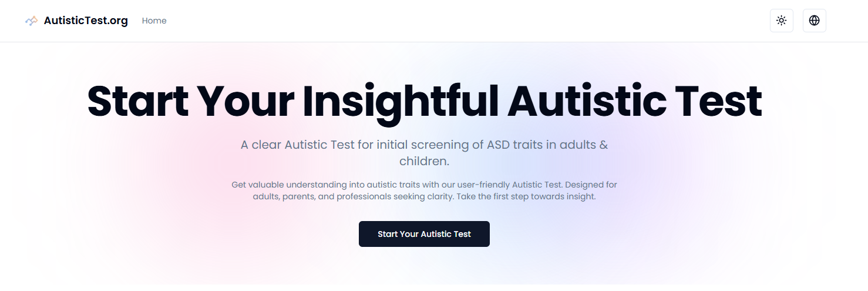Click "Take the first step towards insight" sentence
This screenshot has height=291, width=868.
[526, 196]
